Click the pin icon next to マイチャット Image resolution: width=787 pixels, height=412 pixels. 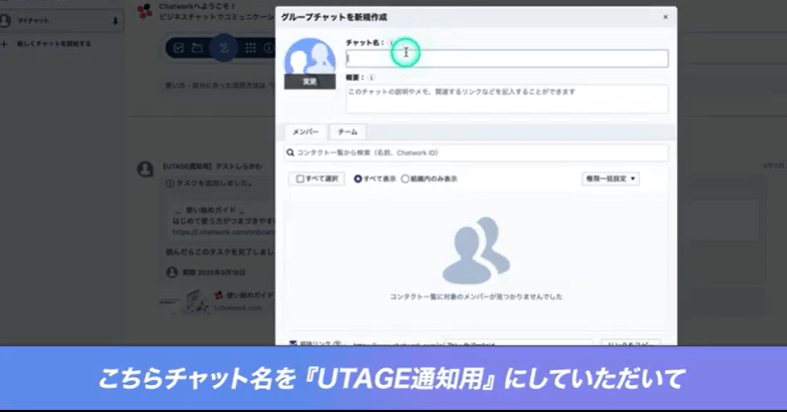115,20
